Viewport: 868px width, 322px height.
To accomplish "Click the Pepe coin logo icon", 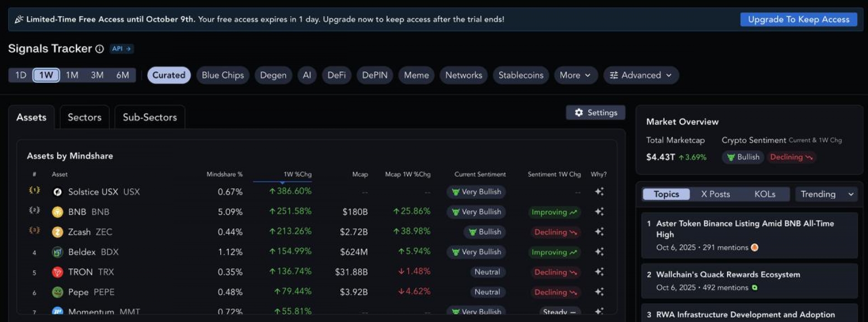I will pyautogui.click(x=57, y=292).
